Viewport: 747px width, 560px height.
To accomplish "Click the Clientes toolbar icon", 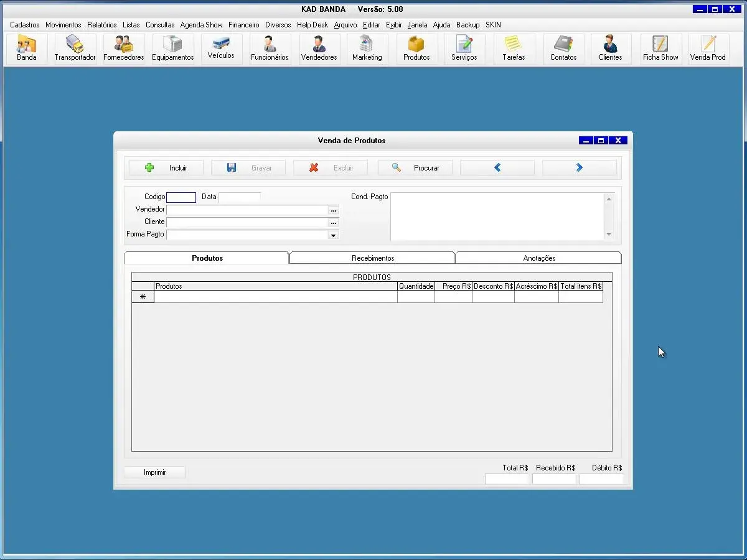I will [610, 49].
